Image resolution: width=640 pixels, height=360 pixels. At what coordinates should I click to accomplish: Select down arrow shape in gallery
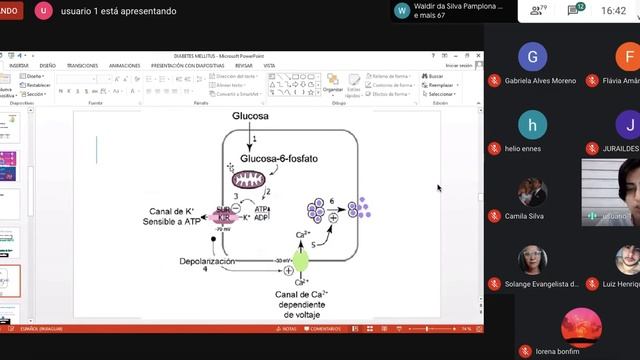coord(303,85)
